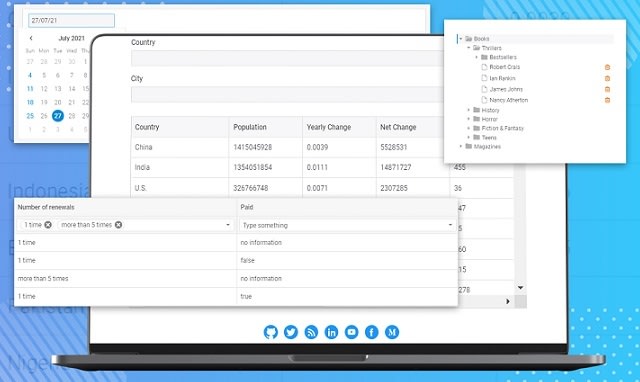Viewport: 640px width, 382px height.
Task: Go to previous month in calendar
Action: 31,38
